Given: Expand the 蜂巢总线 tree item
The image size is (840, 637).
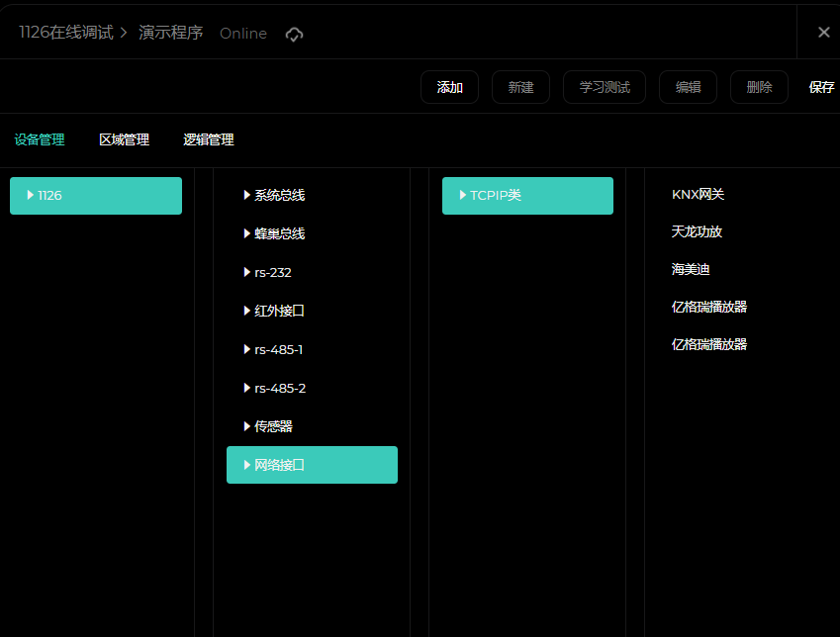Looking at the screenshot, I should pos(247,234).
